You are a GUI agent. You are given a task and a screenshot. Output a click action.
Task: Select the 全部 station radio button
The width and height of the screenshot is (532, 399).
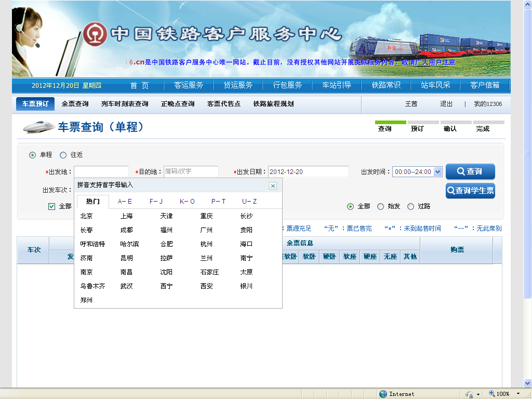point(350,206)
